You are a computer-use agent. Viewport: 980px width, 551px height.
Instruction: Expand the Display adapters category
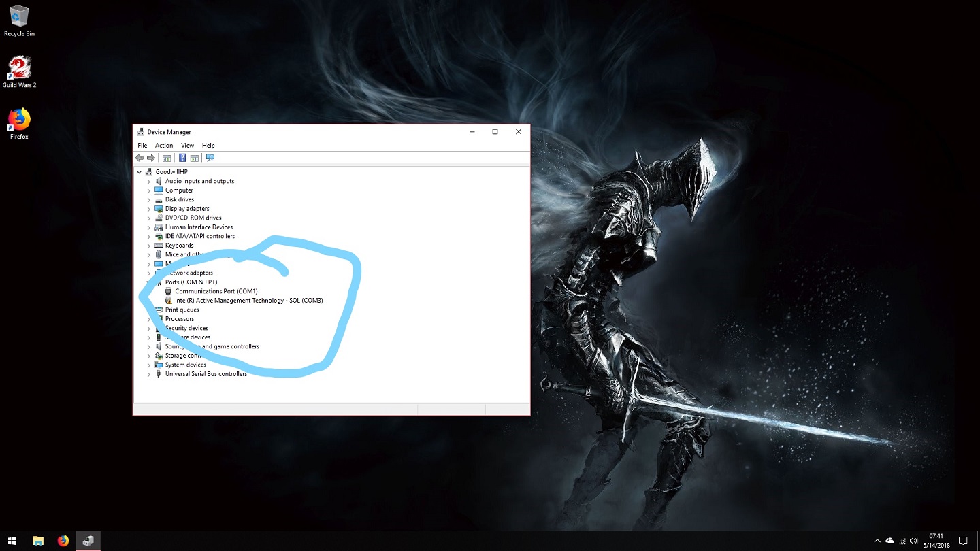pyautogui.click(x=149, y=209)
